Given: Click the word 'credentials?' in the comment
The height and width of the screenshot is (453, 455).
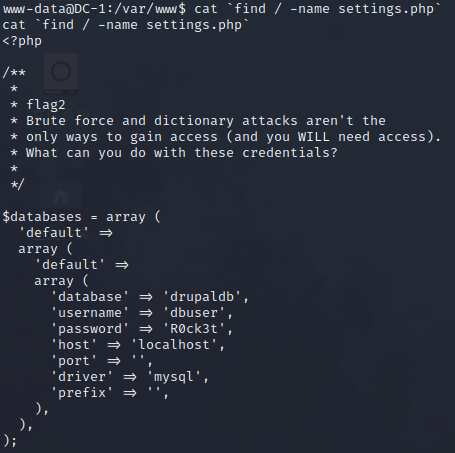Looking at the screenshot, I should (290, 153).
